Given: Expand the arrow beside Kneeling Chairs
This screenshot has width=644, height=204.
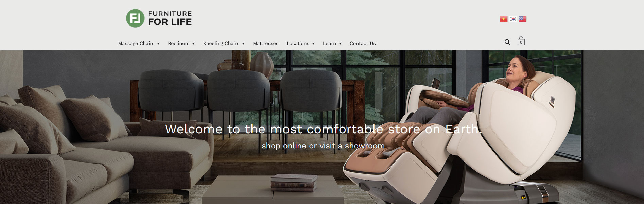Looking at the screenshot, I should [243, 44].
